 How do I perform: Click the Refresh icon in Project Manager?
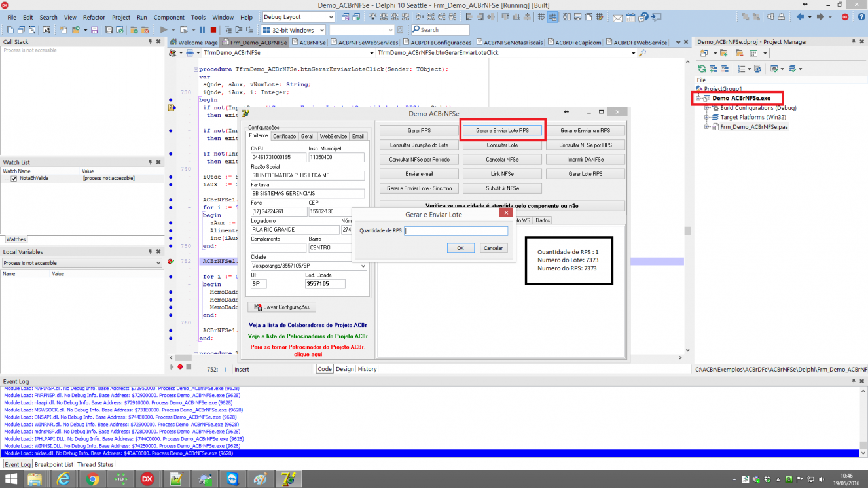(702, 69)
